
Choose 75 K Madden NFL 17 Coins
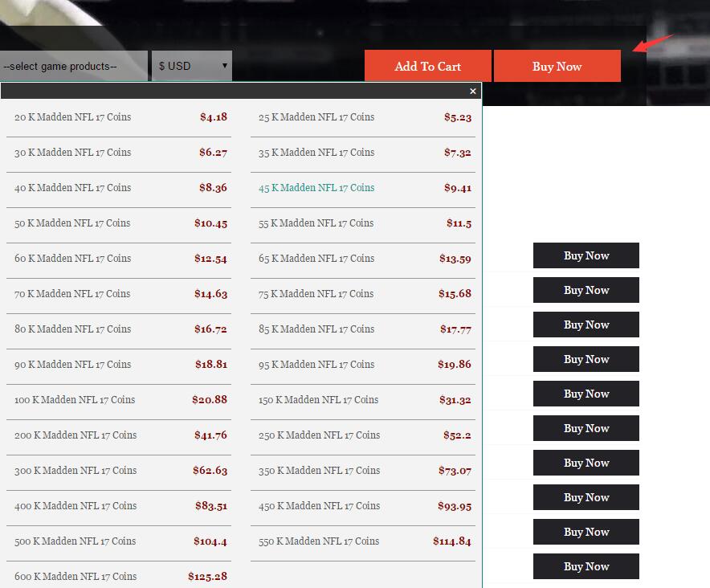pos(316,293)
